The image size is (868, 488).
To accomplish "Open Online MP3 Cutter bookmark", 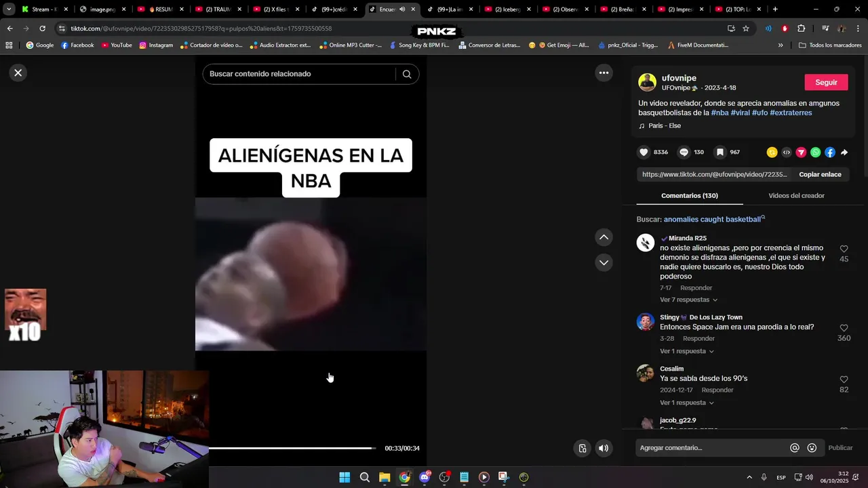I will [x=351, y=45].
